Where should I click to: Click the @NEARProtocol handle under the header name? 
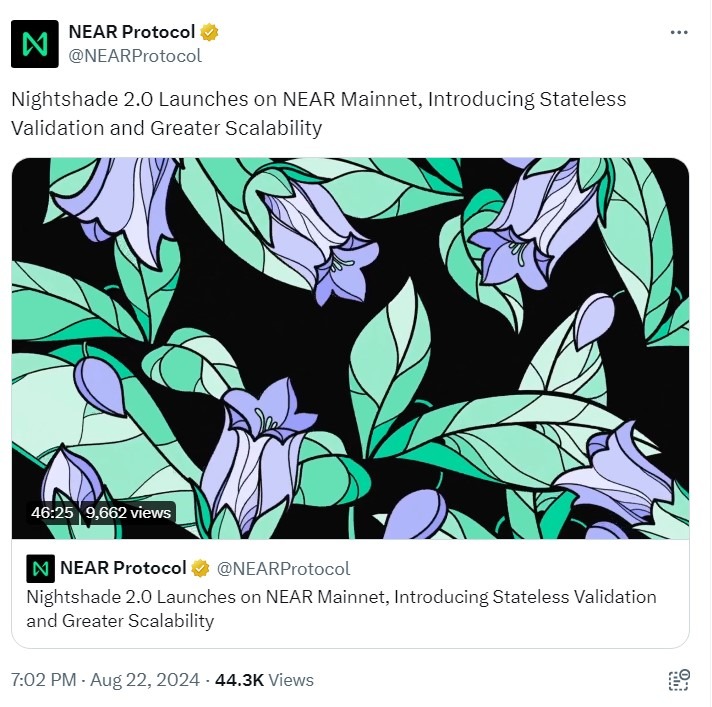coord(135,56)
